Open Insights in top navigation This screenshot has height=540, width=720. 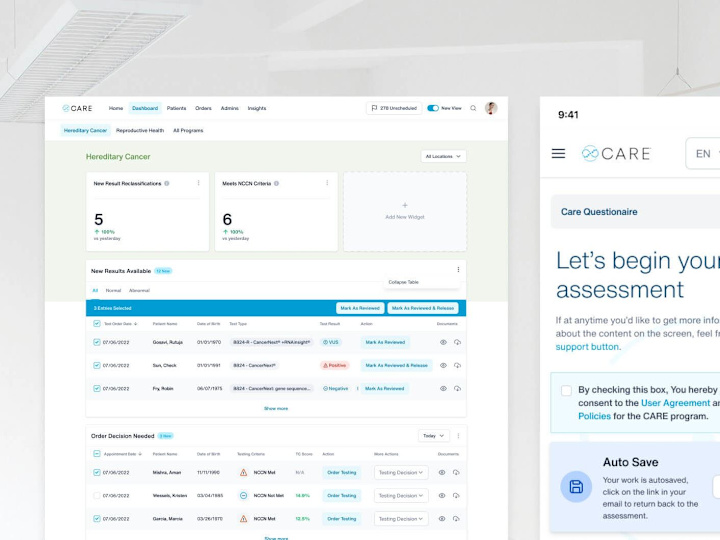(257, 108)
